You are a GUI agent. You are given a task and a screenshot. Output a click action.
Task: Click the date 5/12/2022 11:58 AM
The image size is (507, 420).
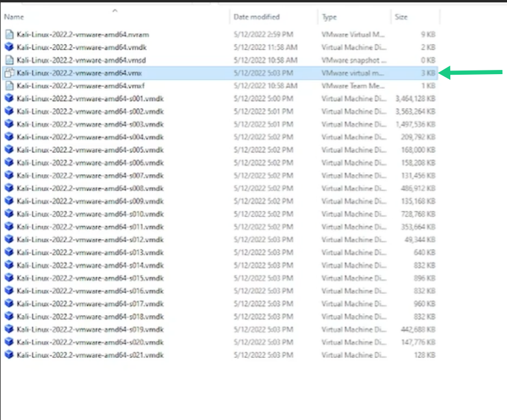(x=265, y=48)
